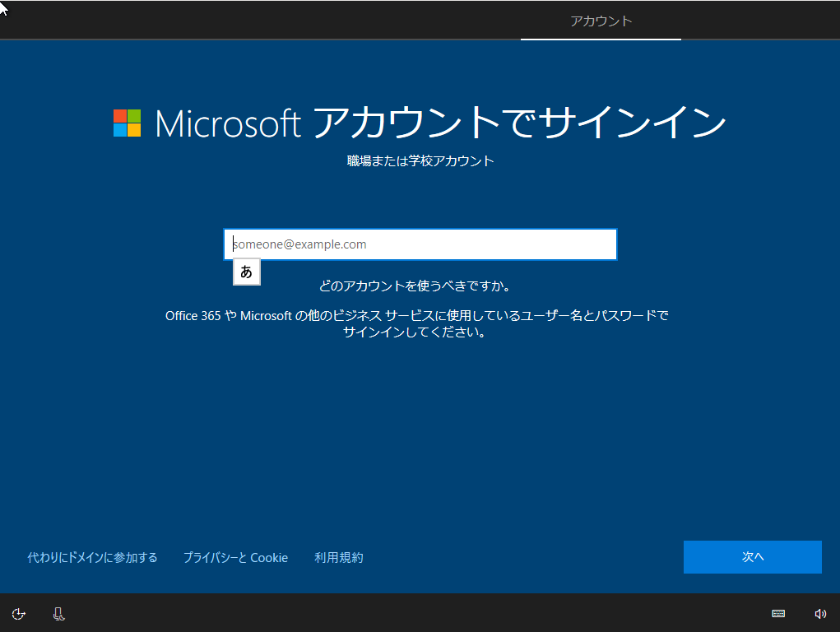Click the 次へ button
The width and height of the screenshot is (840, 632).
[752, 557]
